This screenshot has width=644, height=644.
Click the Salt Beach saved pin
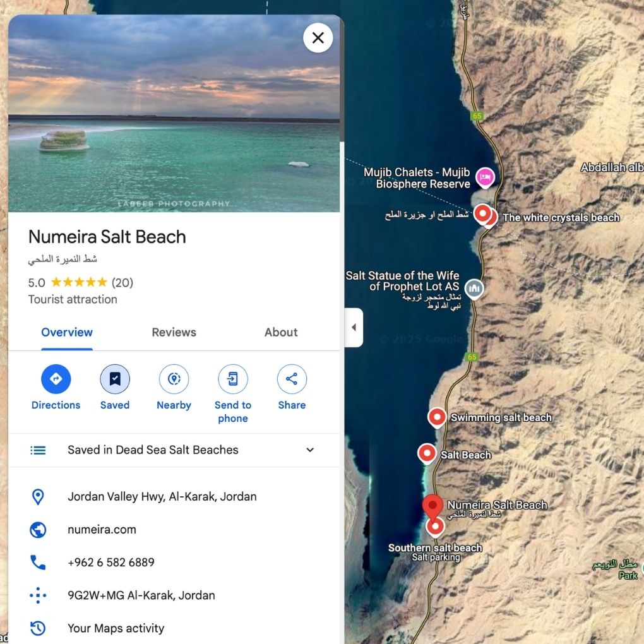point(427,454)
